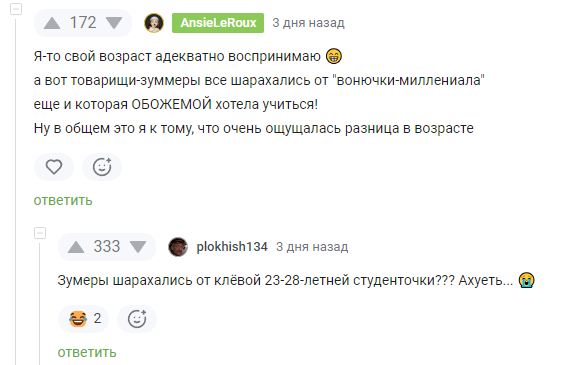
Task: Reply to AnsieLeRoux via ответить link
Action: (63, 200)
